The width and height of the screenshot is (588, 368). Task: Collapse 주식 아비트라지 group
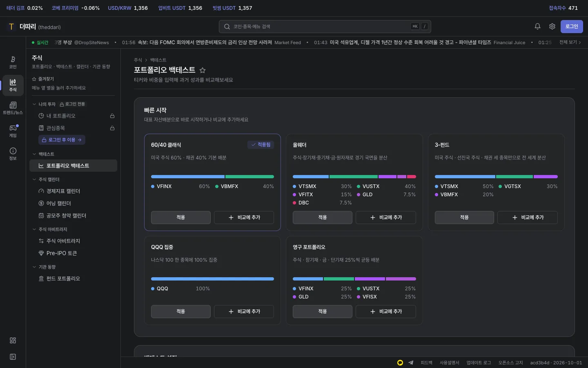pyautogui.click(x=49, y=229)
